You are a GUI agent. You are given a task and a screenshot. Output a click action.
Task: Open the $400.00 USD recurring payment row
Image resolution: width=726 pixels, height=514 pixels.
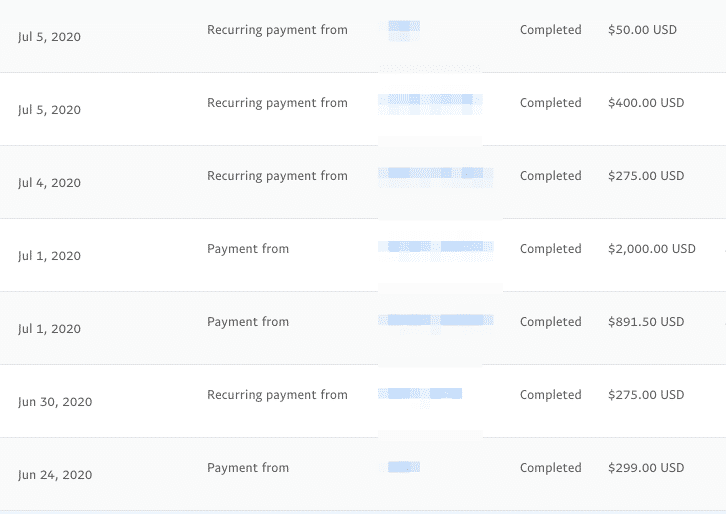point(363,109)
